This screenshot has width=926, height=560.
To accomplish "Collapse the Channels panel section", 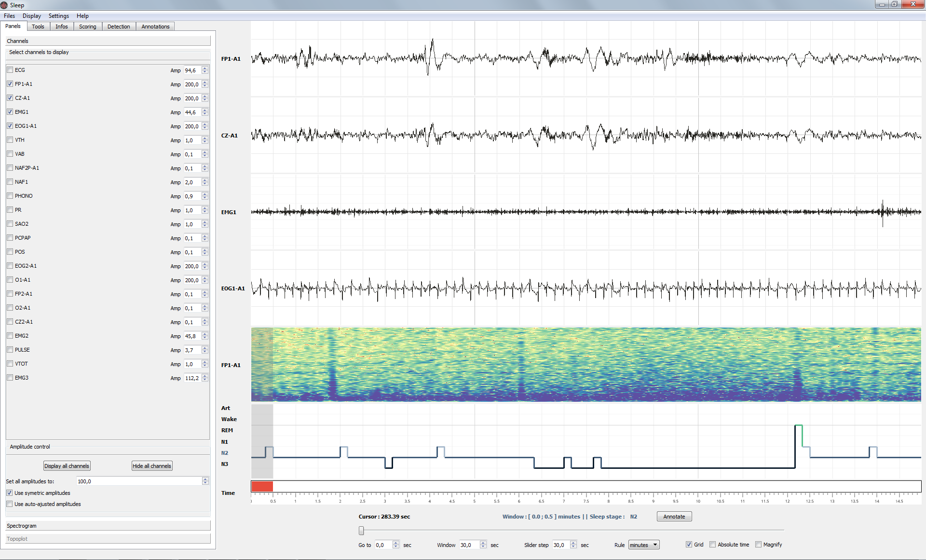I will coord(108,41).
